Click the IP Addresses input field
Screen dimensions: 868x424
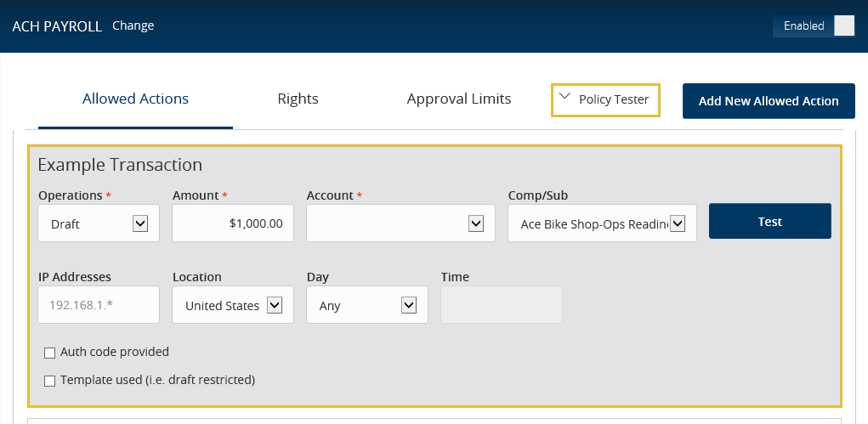click(x=99, y=304)
